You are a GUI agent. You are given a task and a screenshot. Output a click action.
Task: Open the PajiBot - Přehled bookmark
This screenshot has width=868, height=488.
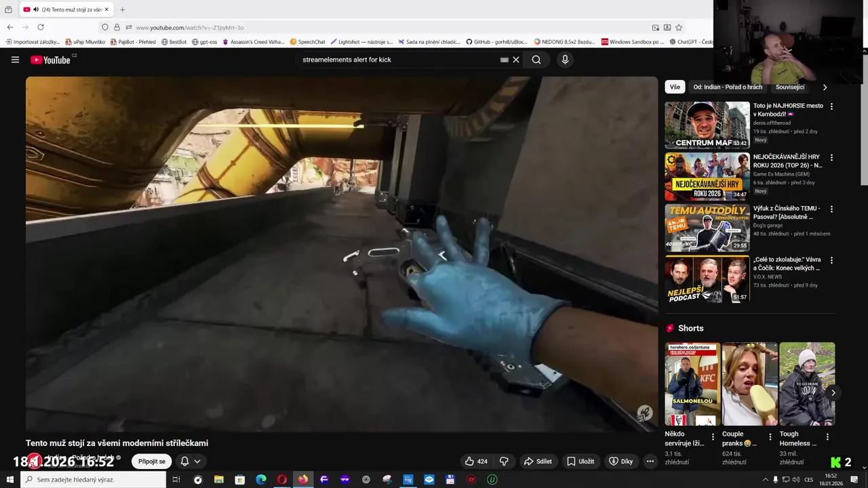point(133,42)
